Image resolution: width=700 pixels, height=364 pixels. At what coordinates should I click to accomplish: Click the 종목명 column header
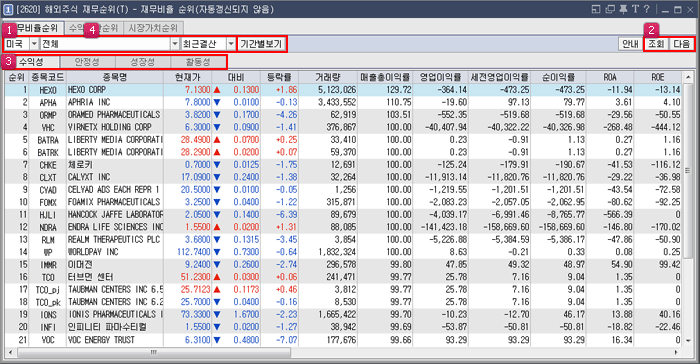[x=115, y=77]
